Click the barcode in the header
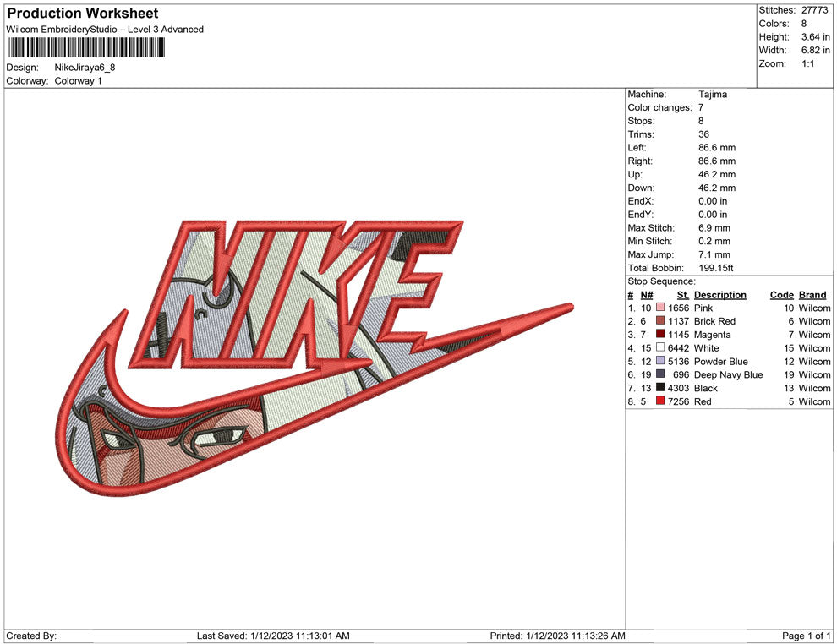This screenshot has width=837, height=644. (x=86, y=47)
